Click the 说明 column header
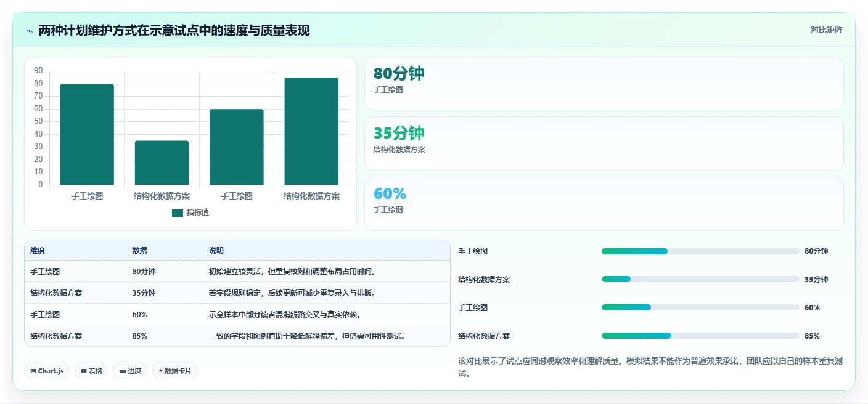Viewport: 868px width, 404px height. click(216, 251)
